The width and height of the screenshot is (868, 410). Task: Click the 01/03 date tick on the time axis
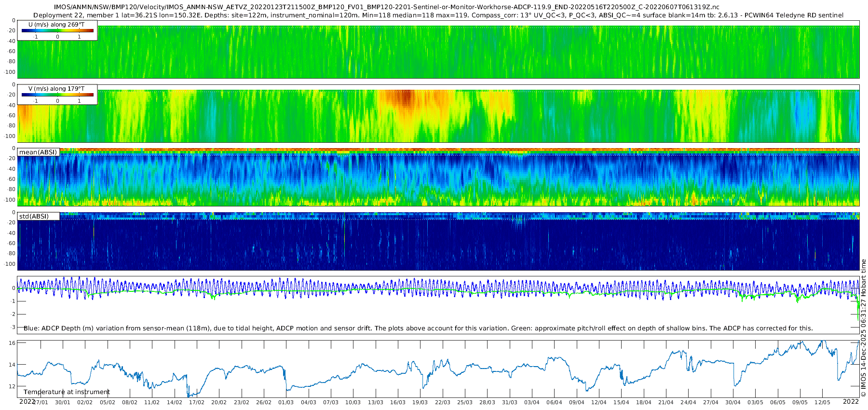286,402
